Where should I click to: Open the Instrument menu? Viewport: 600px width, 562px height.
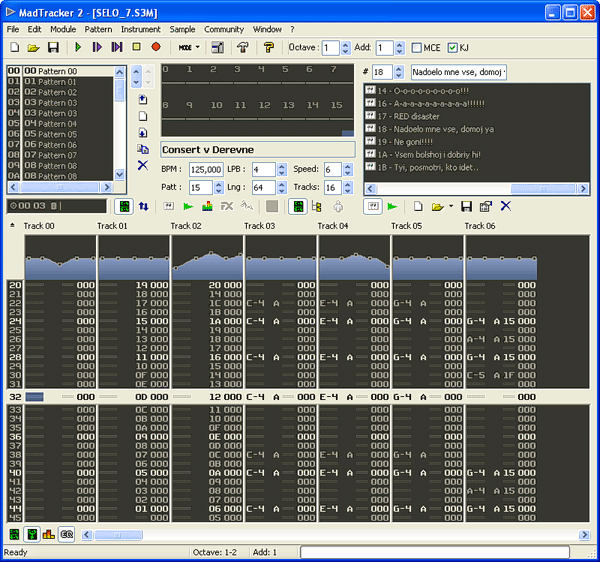142,30
